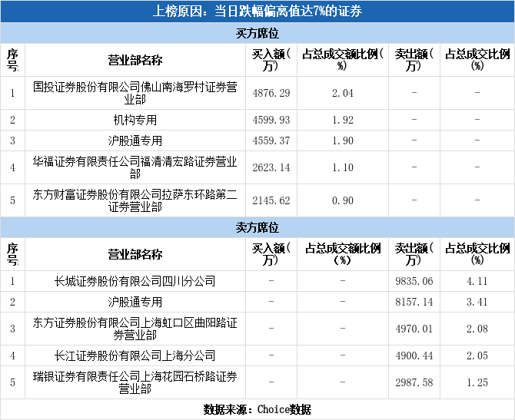Click buy amount 4599.93
The image size is (515, 420).
click(x=271, y=120)
